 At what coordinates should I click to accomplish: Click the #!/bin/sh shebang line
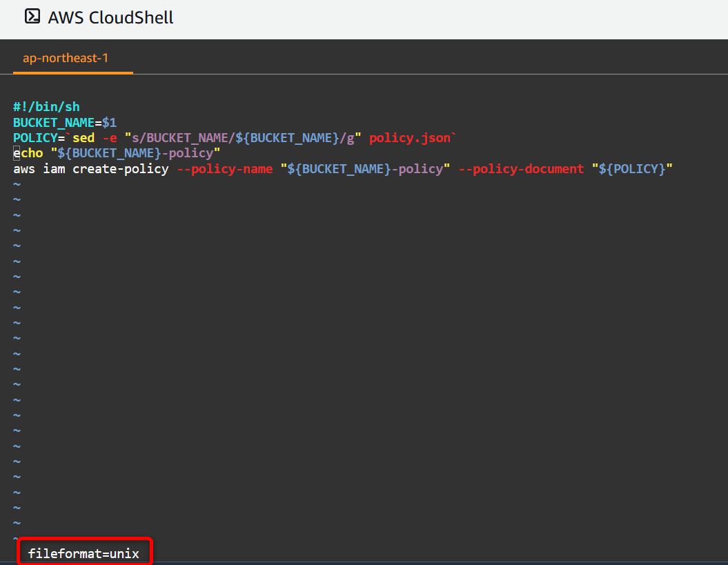point(46,107)
